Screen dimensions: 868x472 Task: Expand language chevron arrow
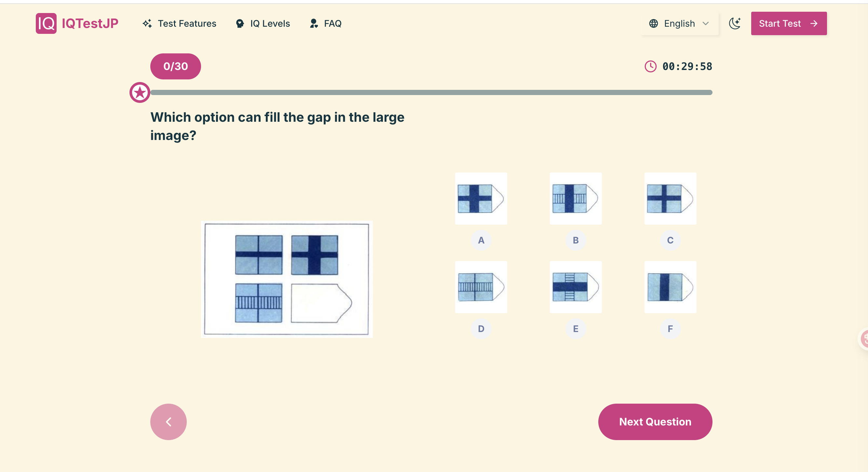[706, 23]
